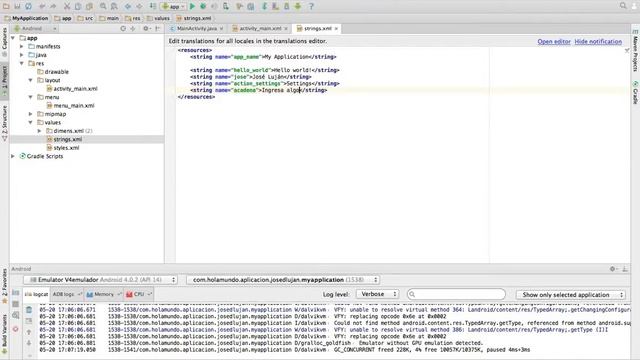The height and width of the screenshot is (360, 640).
Task: Open the Memory monitor tab
Action: coord(103,294)
